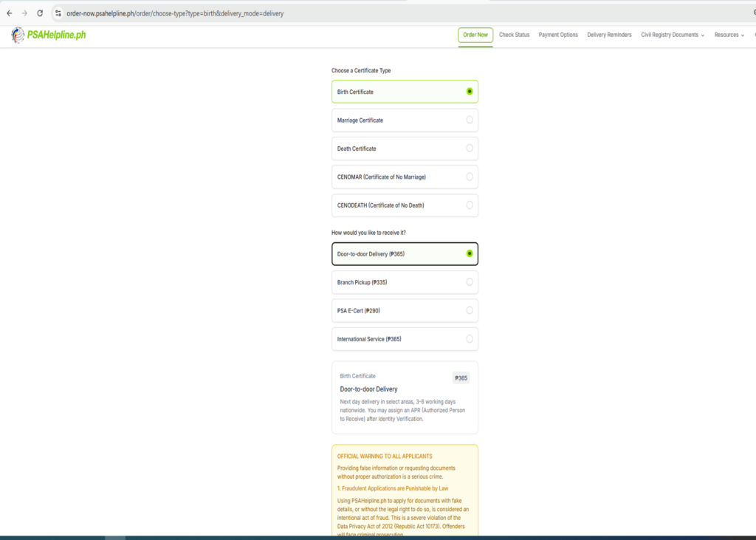Viewport: 756px width, 540px height.
Task: Click the PSAHelpline.ph logo
Action: [48, 35]
